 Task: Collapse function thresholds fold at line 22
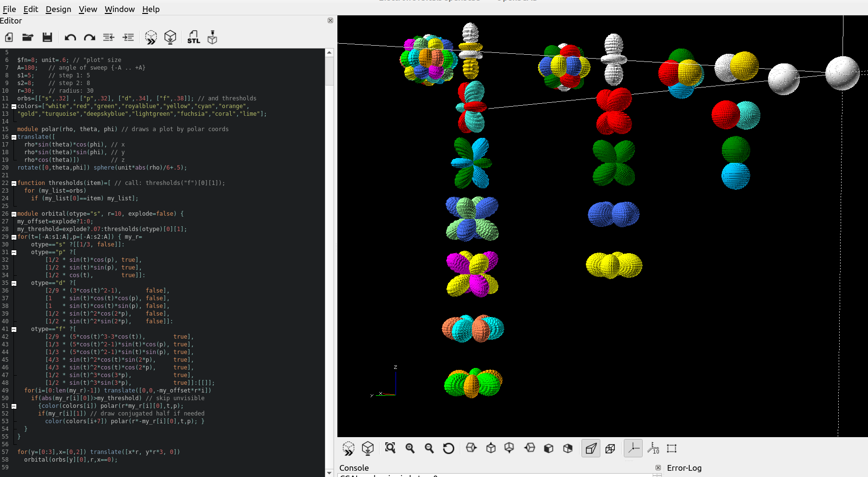coord(14,183)
